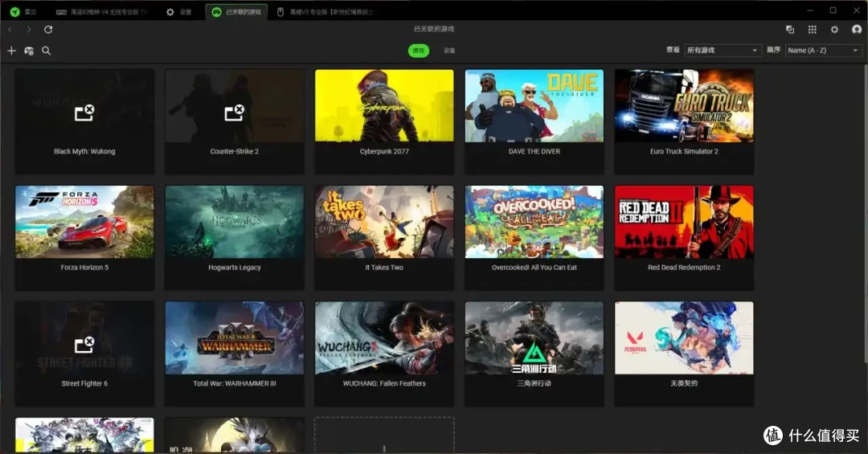Click the 'Red Dead Redemption 2' label
Viewport: 868px width, 454px height.
click(684, 268)
